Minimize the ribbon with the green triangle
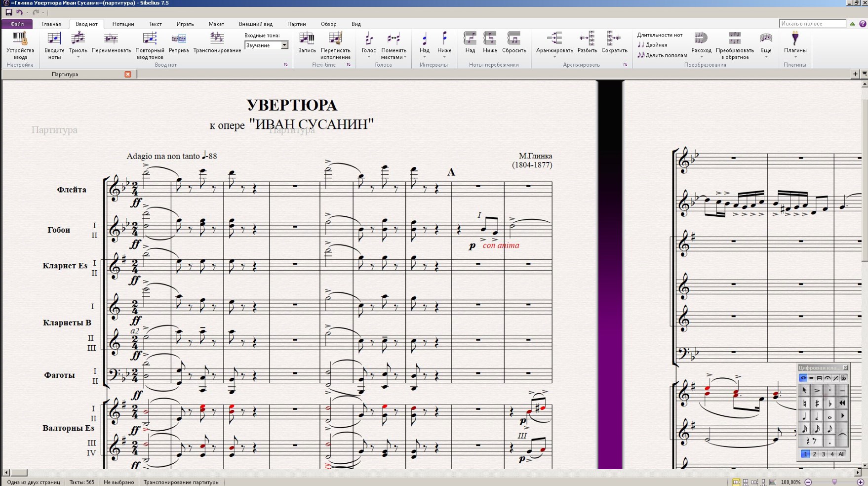Image resolution: width=868 pixels, height=486 pixels. tap(852, 24)
